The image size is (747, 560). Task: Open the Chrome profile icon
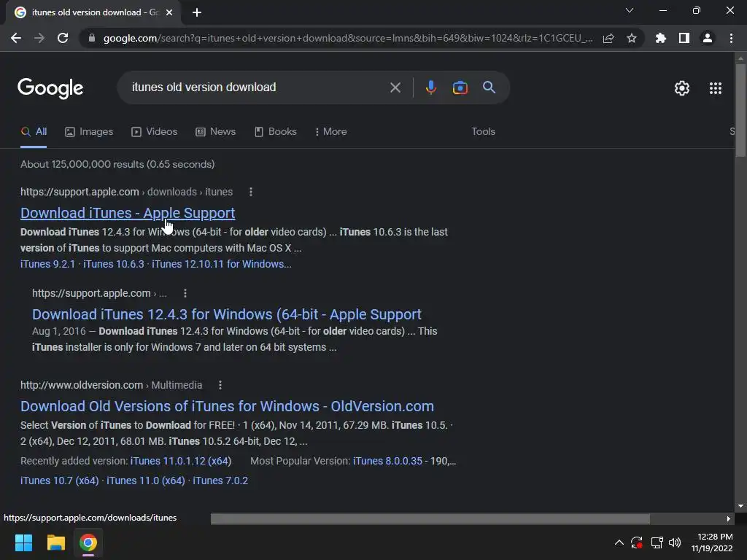click(x=708, y=38)
